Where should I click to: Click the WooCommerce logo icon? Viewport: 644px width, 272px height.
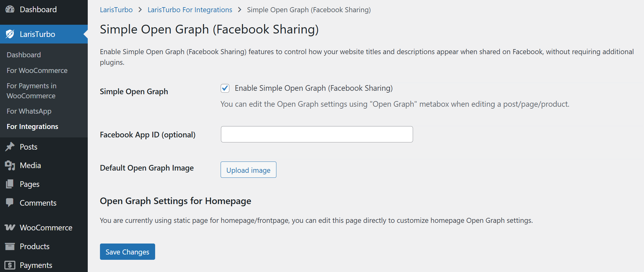click(x=10, y=228)
